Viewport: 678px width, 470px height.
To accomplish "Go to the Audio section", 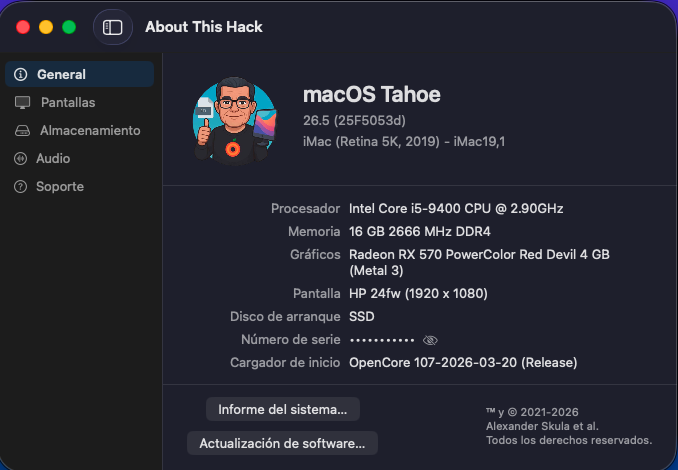I will tap(80, 159).
